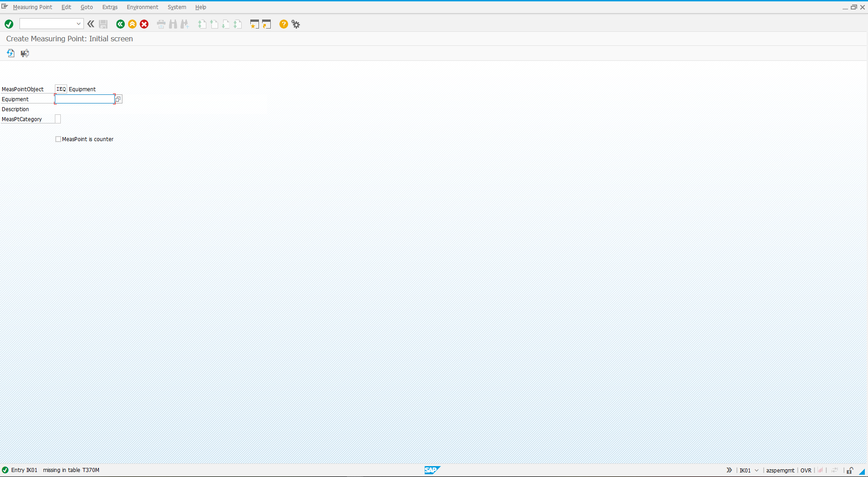The height and width of the screenshot is (477, 868).
Task: Click the red signal bars status icon
Action: click(x=820, y=470)
